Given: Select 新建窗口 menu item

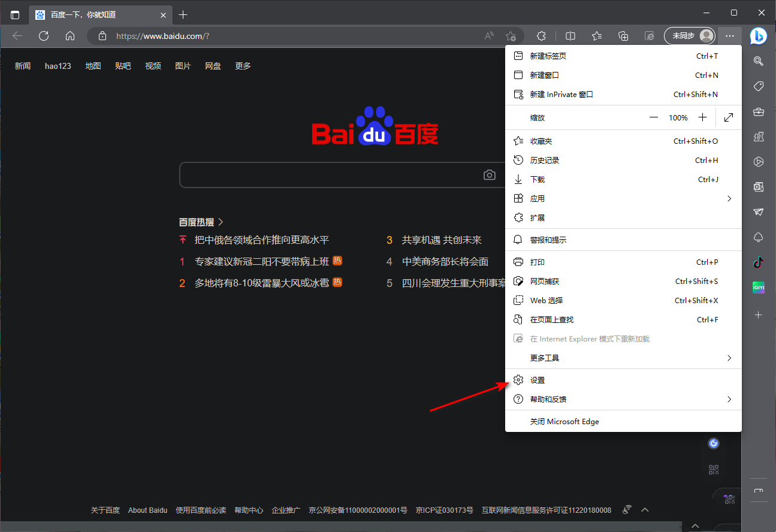Looking at the screenshot, I should pyautogui.click(x=623, y=75).
